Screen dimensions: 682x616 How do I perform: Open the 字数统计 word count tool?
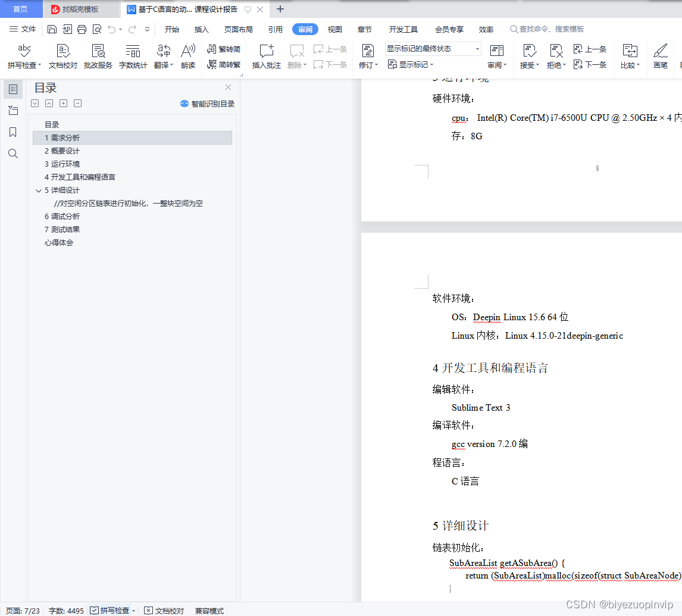click(133, 56)
